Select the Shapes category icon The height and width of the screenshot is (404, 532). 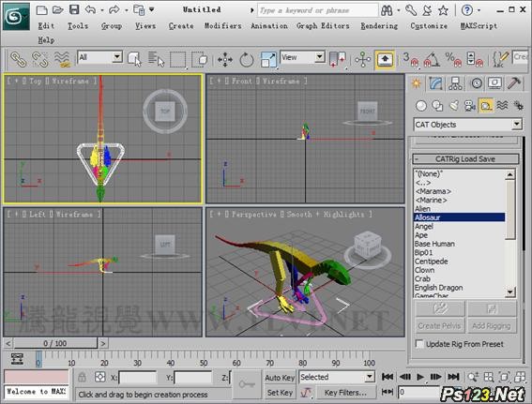(x=437, y=106)
